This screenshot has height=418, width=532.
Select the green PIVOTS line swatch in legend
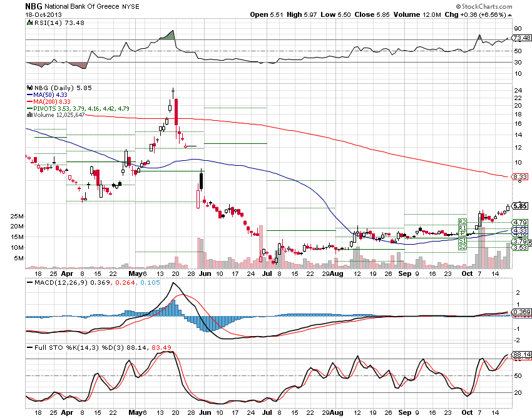[x=30, y=109]
